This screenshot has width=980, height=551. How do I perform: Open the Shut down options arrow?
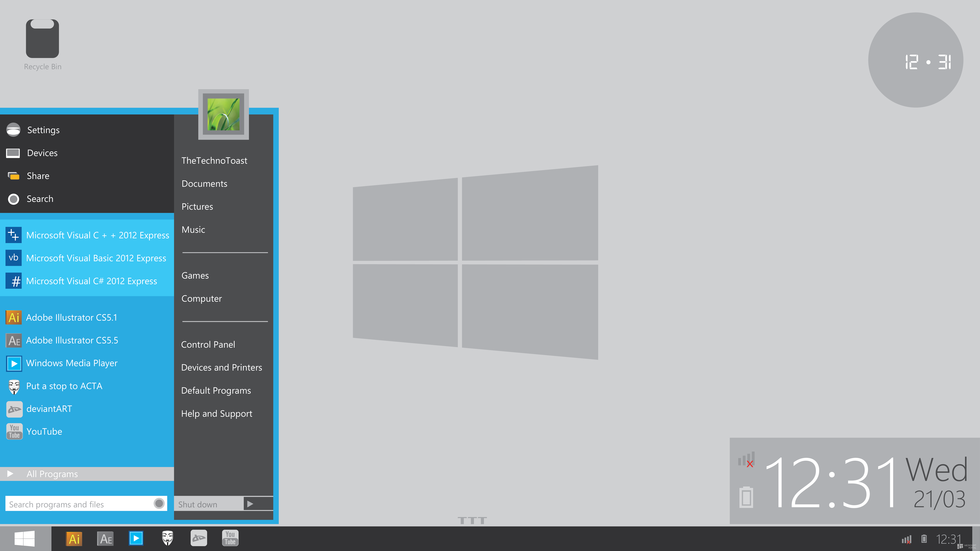coord(258,504)
